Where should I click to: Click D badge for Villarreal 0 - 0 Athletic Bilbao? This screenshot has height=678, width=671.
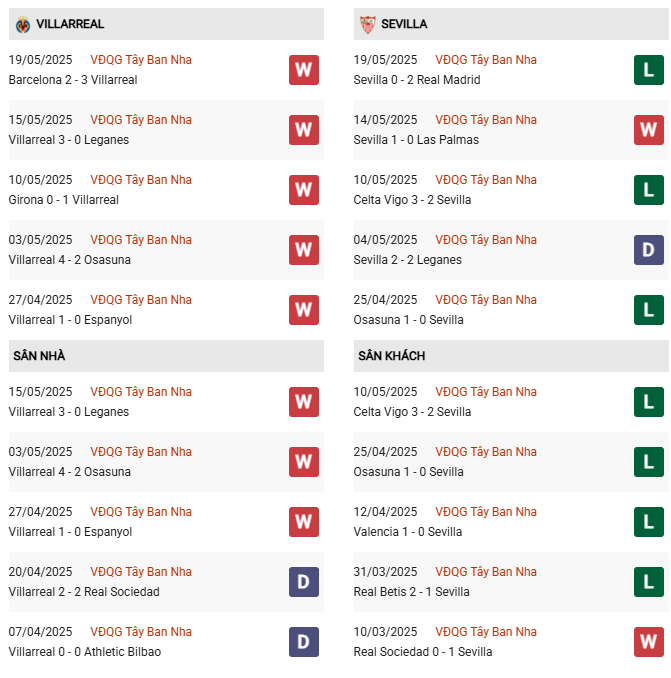[x=304, y=642]
